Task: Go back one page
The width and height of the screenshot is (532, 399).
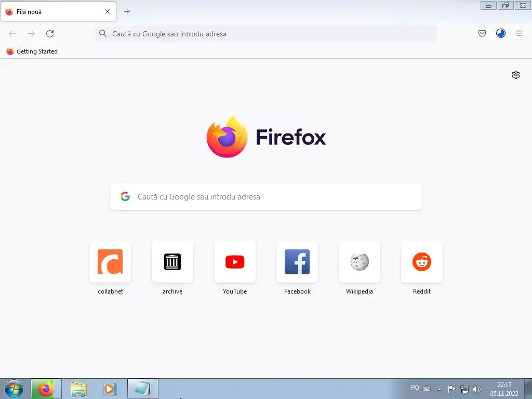Action: 12,34
